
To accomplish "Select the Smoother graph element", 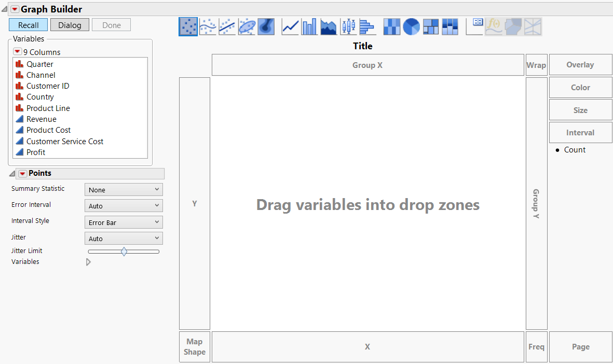I will (207, 26).
